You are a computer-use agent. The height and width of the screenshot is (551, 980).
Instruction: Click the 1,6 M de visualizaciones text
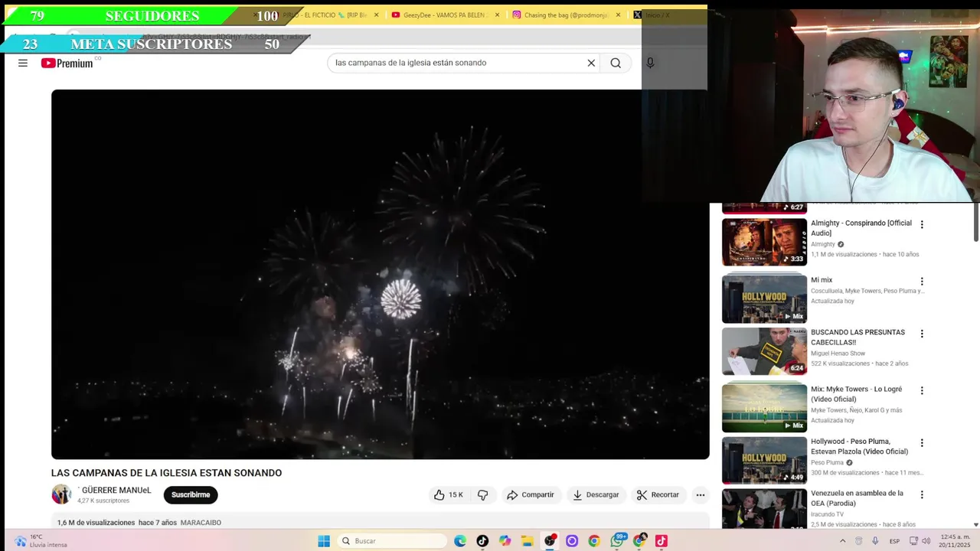click(x=96, y=523)
